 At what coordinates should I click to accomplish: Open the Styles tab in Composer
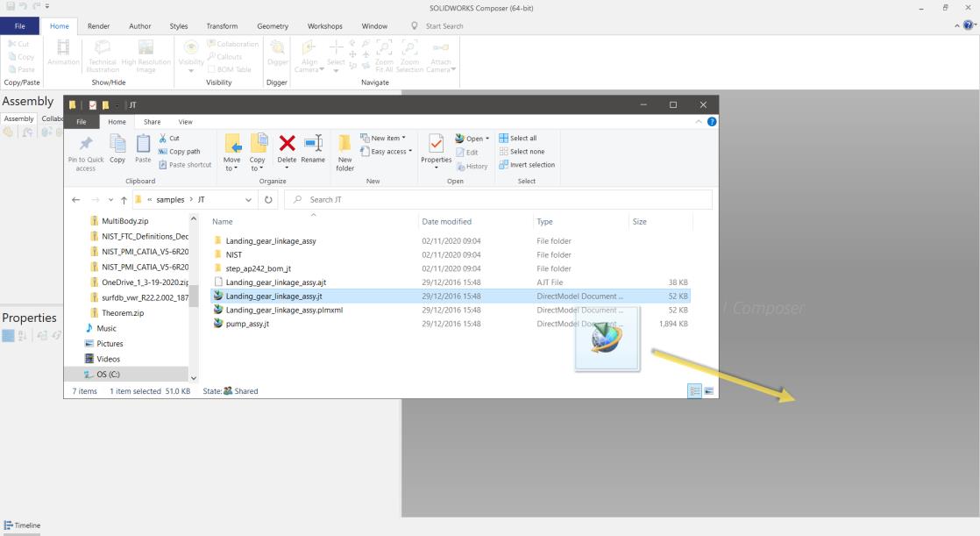(x=179, y=26)
